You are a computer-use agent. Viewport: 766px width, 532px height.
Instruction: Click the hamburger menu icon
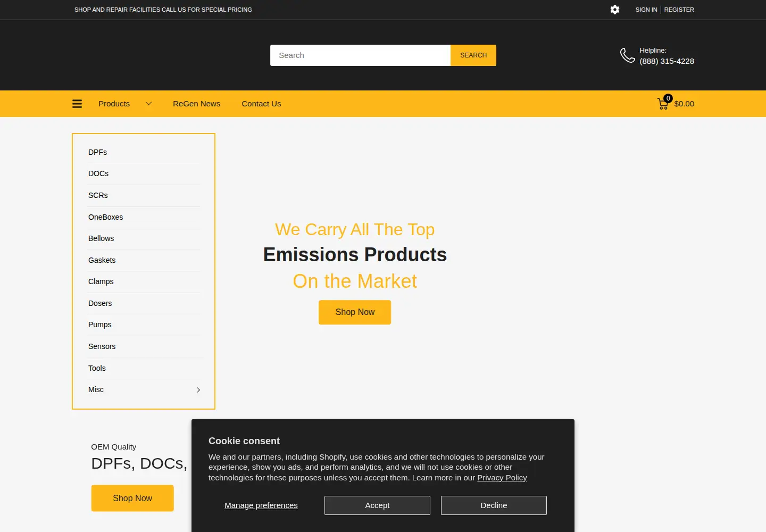coord(77,104)
